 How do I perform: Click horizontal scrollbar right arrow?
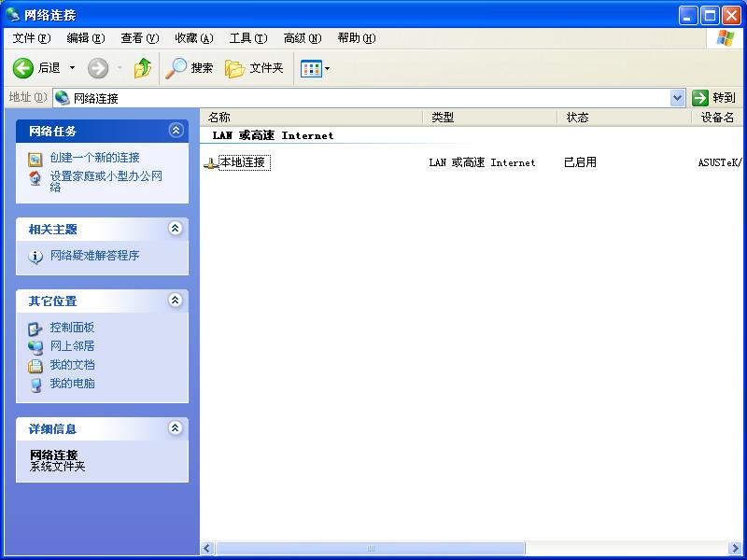(735, 548)
